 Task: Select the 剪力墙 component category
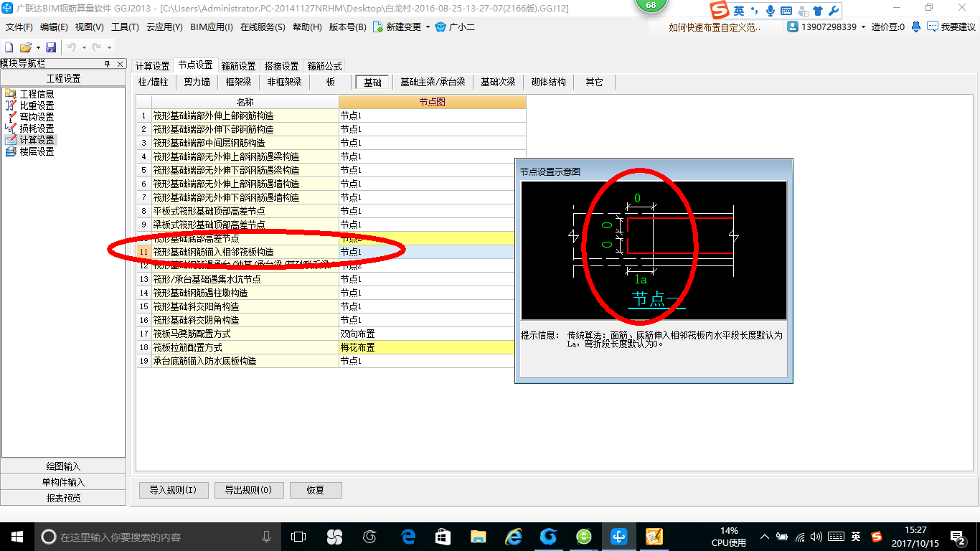click(x=197, y=82)
